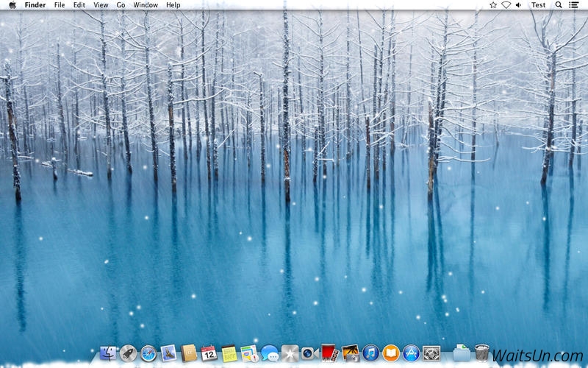Open iPhoto from the Dock
This screenshot has width=588, height=368.
click(351, 353)
